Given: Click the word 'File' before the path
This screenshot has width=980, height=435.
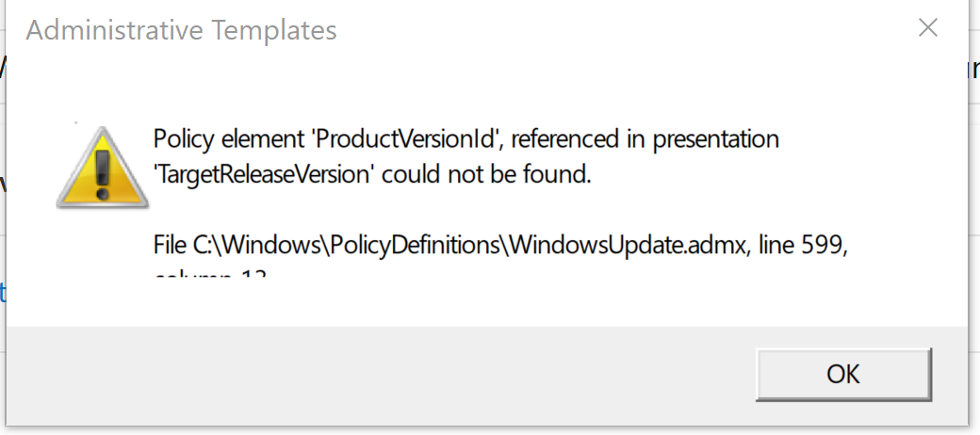Looking at the screenshot, I should tap(170, 245).
